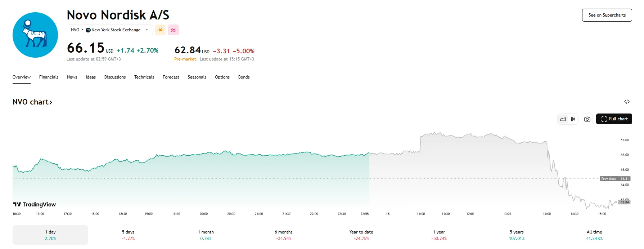Screen dimensions: 644x249
Task: Click the +1.74 +2.70% change text
Action: 138,50
